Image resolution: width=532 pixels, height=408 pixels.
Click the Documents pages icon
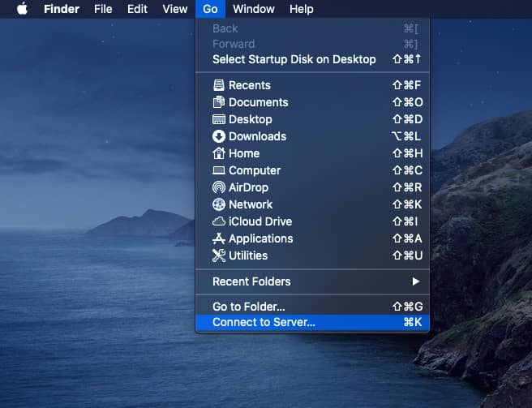(218, 102)
